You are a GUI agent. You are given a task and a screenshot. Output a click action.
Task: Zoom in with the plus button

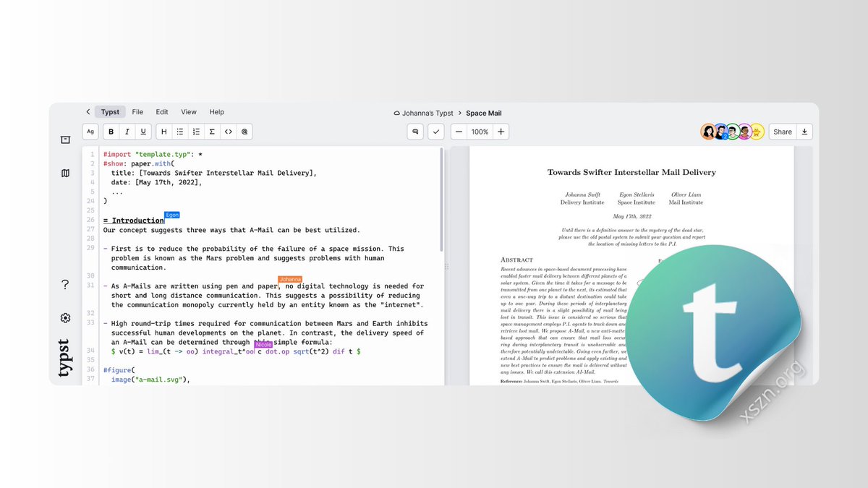(x=501, y=132)
